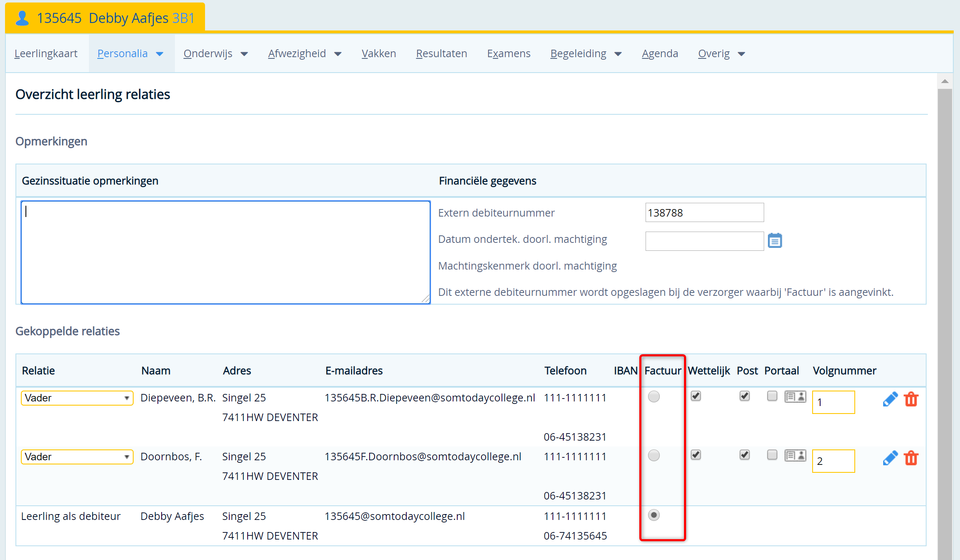Enable Portaal checkbox for Doornbos, F.

click(772, 455)
